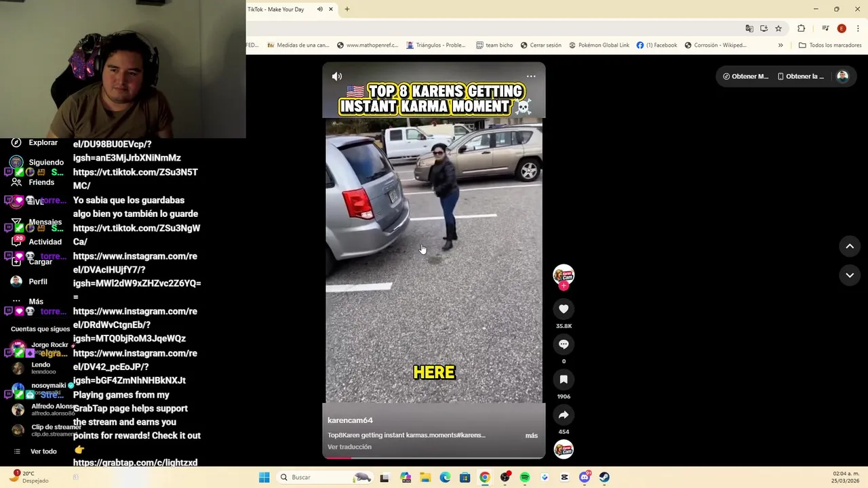Open the Todos los marcadores folder
The image size is (868, 488).
click(x=830, y=45)
